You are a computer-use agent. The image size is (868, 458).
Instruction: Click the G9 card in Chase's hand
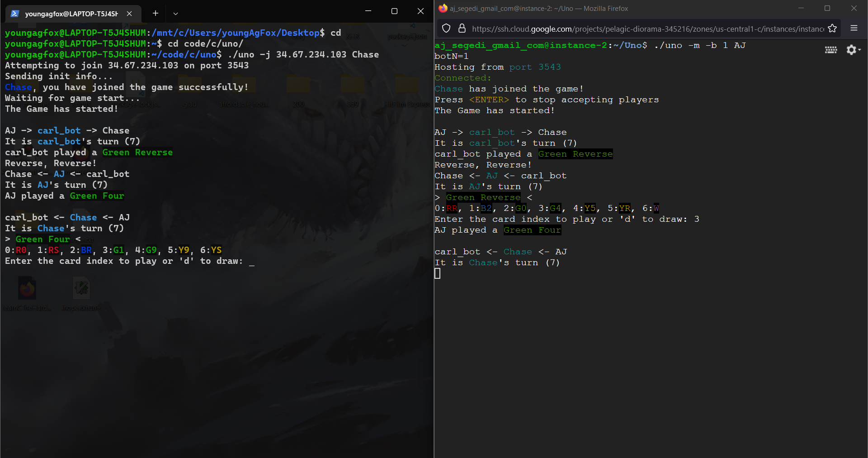pos(151,250)
